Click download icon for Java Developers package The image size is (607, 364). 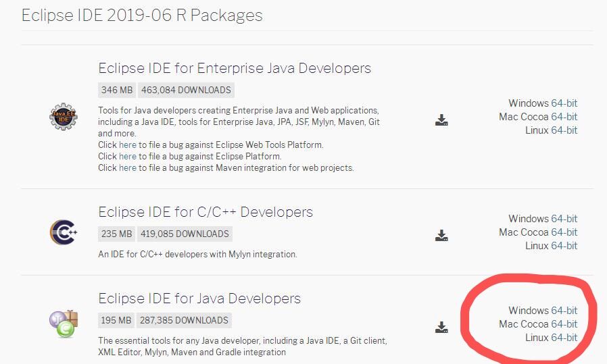(x=441, y=328)
